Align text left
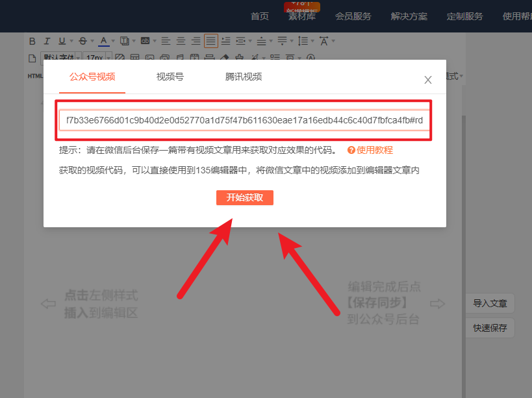The image size is (532, 398). (166, 42)
